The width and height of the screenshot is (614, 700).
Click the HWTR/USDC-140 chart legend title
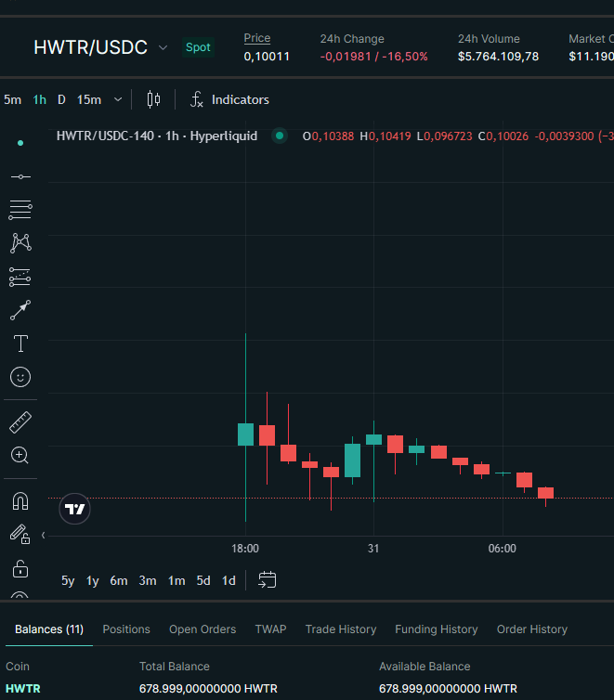coord(157,136)
